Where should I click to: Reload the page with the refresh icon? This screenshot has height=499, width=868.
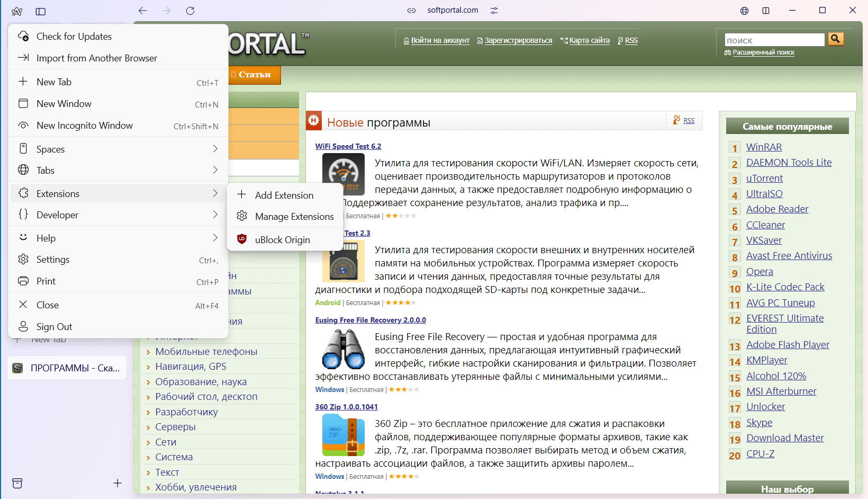click(191, 11)
